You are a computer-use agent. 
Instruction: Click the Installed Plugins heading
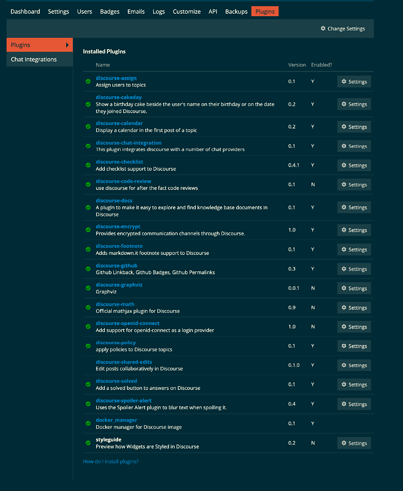click(x=104, y=51)
